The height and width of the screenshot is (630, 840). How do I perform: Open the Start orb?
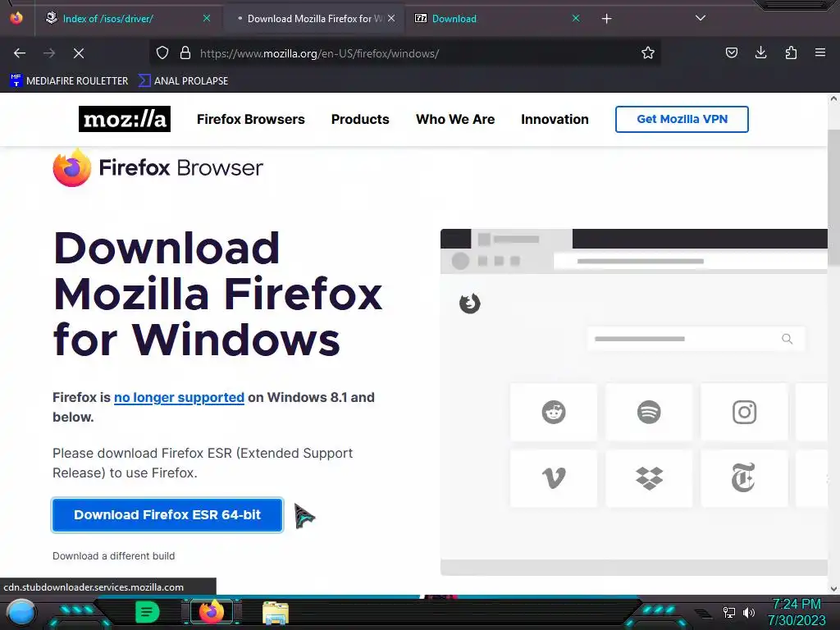pos(21,612)
